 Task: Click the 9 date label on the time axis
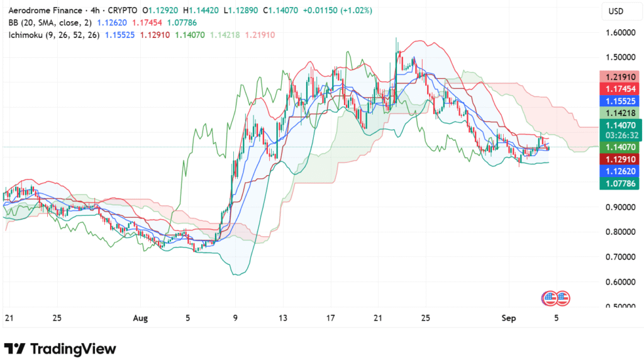click(235, 319)
